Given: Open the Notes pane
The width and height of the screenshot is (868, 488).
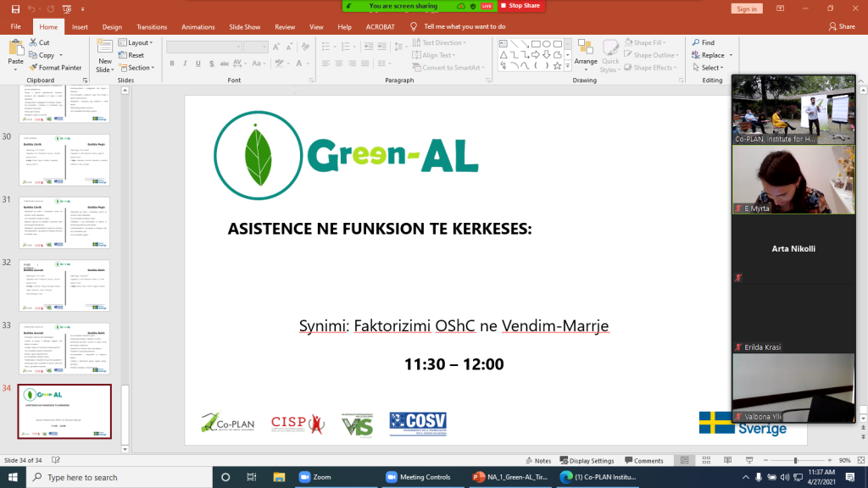Looking at the screenshot, I should pyautogui.click(x=538, y=460).
